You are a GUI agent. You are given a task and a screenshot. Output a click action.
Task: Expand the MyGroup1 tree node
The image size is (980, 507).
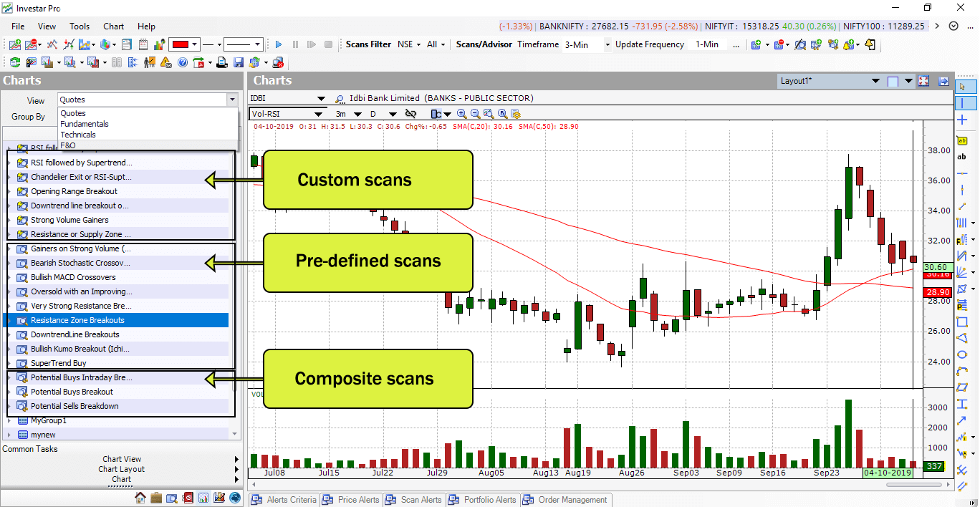tap(9, 420)
